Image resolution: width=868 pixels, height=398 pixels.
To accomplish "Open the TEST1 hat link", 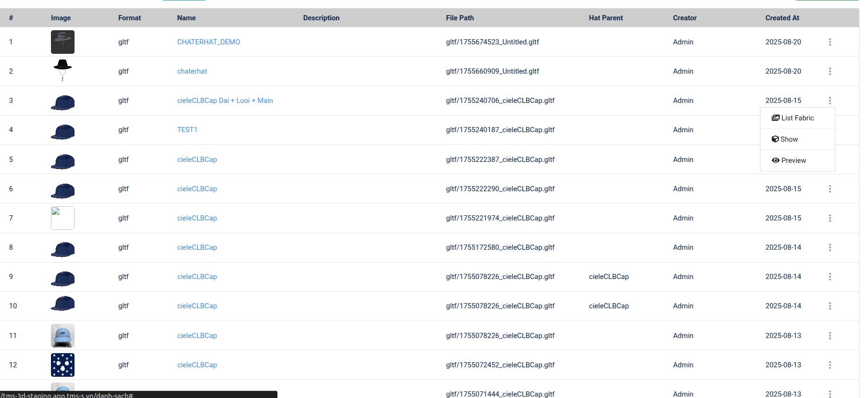I will click(x=187, y=130).
